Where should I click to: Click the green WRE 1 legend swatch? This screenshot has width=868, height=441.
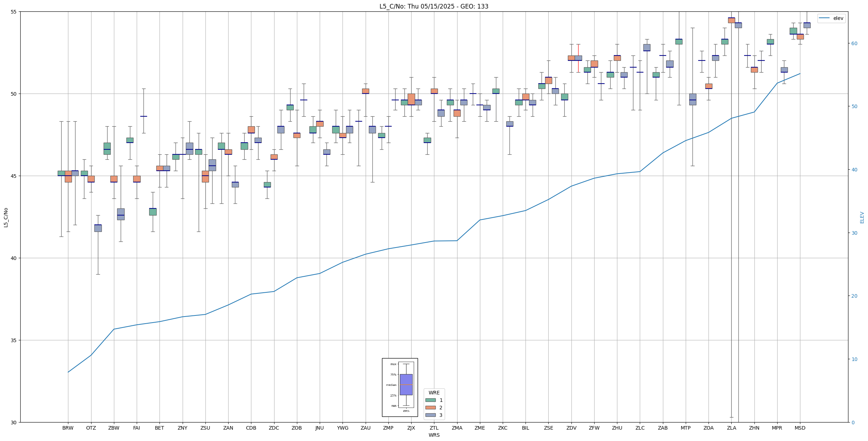[430, 400]
